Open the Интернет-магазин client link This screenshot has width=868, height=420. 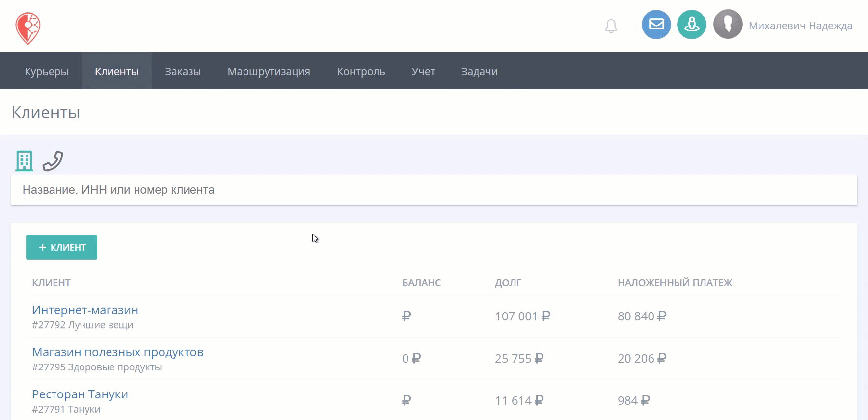click(85, 310)
